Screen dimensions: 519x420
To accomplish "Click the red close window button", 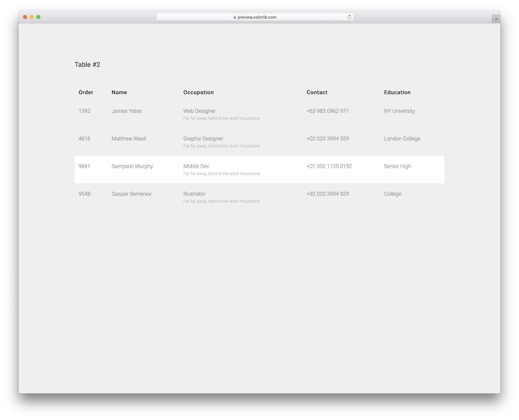I will 25,17.
